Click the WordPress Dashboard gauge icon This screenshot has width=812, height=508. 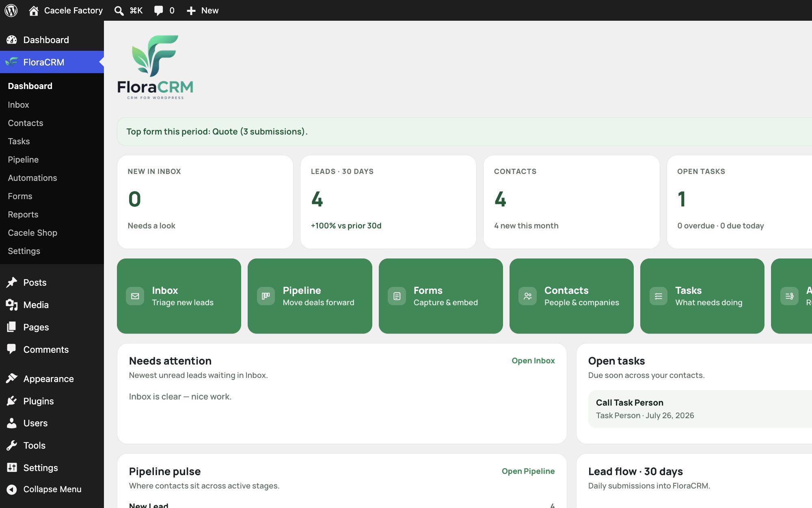click(12, 40)
